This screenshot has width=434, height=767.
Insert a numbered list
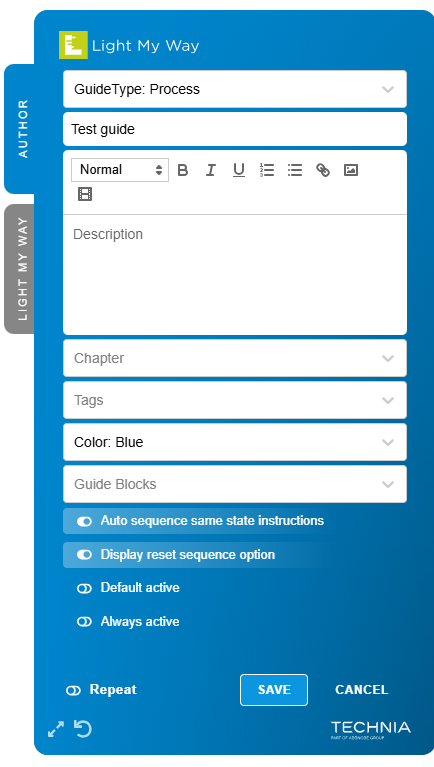coord(267,170)
